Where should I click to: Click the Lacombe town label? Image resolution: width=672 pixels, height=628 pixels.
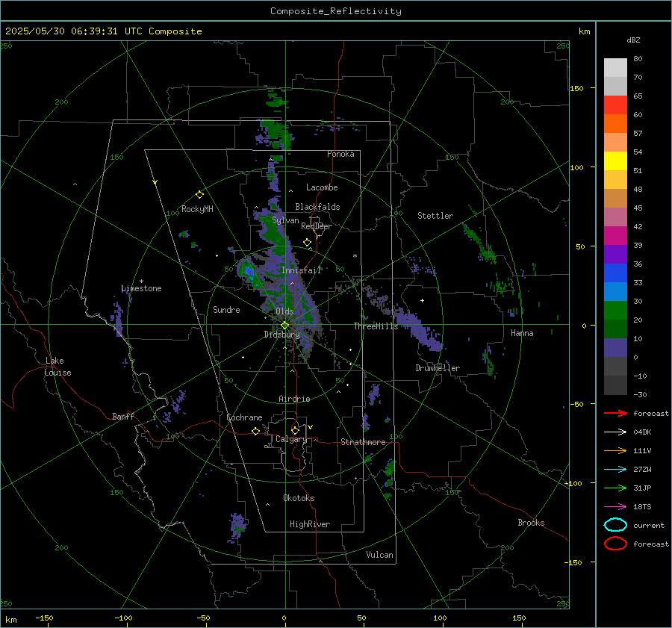pos(322,187)
